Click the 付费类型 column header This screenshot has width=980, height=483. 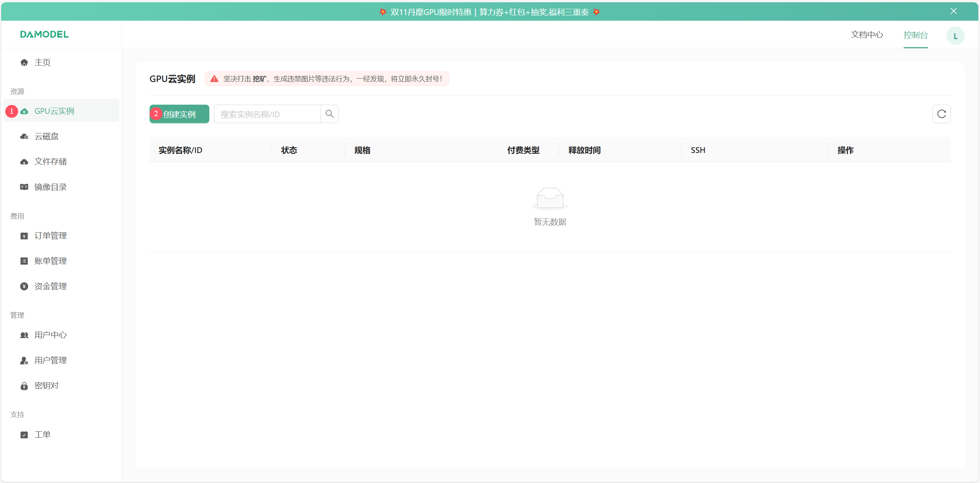pyautogui.click(x=523, y=150)
